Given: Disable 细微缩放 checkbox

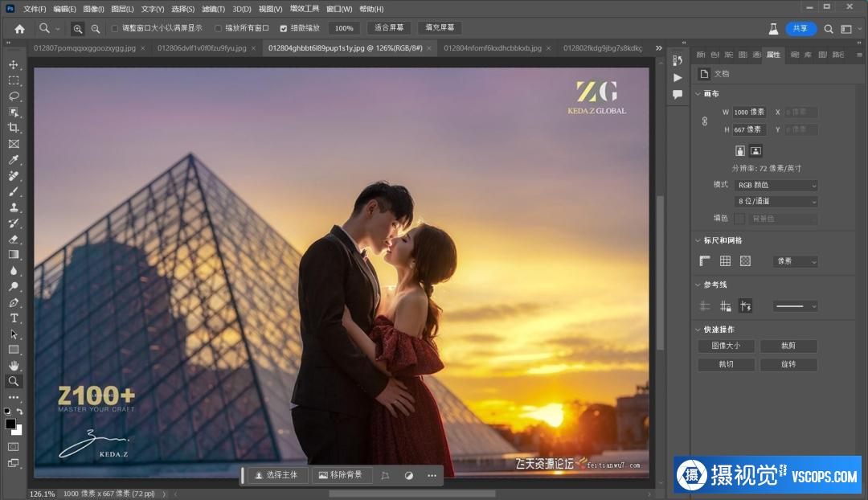Looking at the screenshot, I should tap(284, 28).
